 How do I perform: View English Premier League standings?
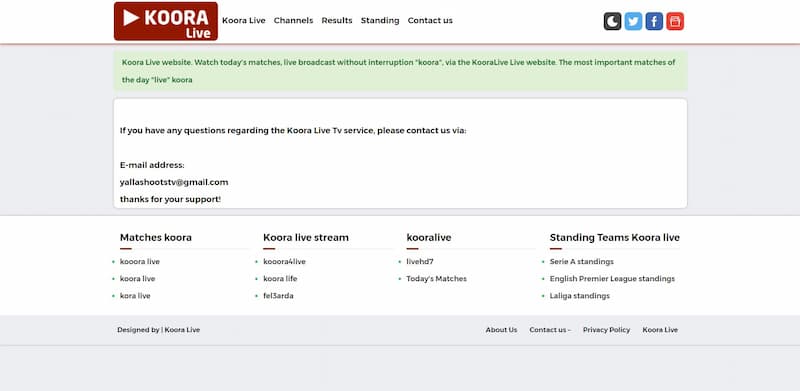click(x=612, y=279)
